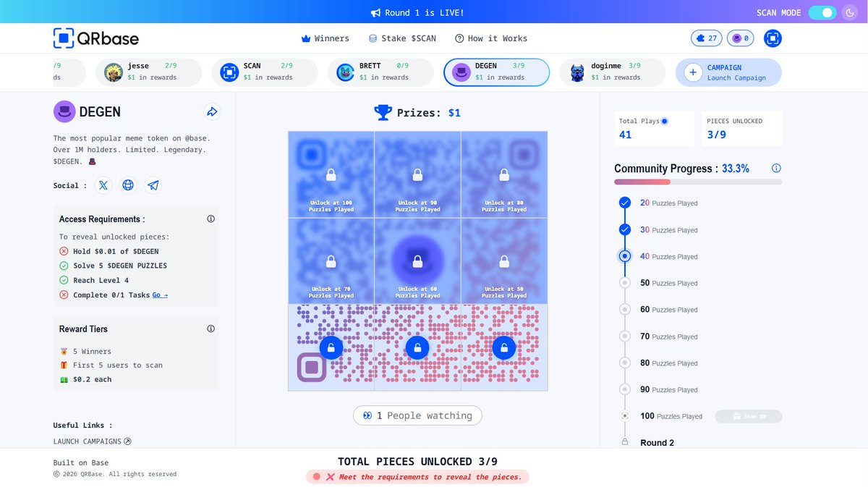Click locked piece Unlock at 100
Screen dimensions: 868x487
331,174
